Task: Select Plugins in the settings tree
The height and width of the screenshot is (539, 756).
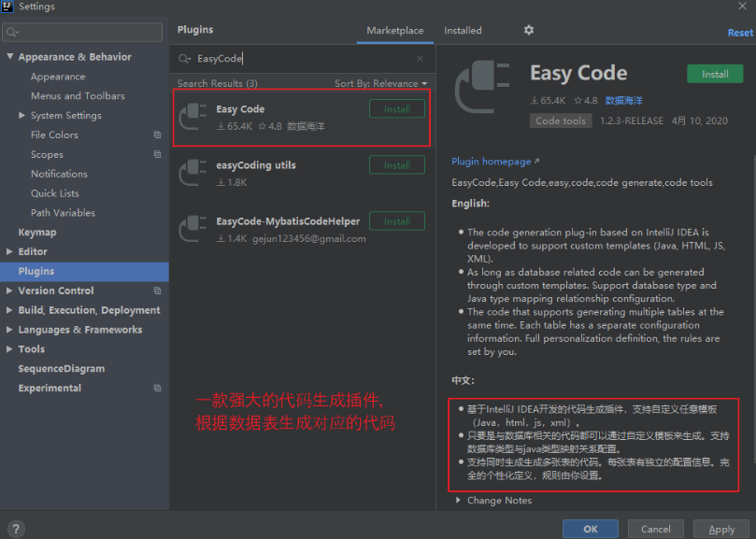Action: pyautogui.click(x=84, y=272)
